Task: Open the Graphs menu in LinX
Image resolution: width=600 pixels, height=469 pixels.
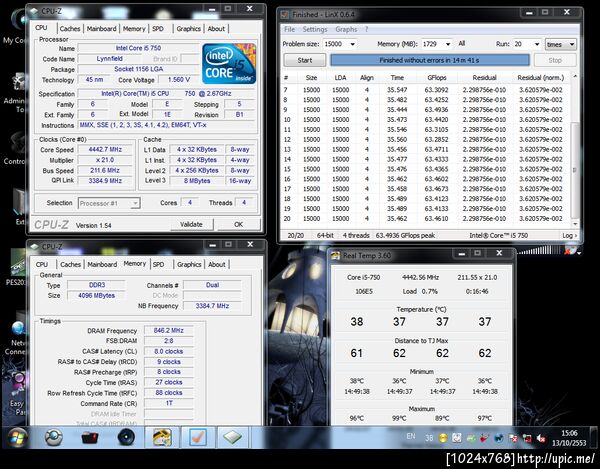Action: [x=346, y=29]
